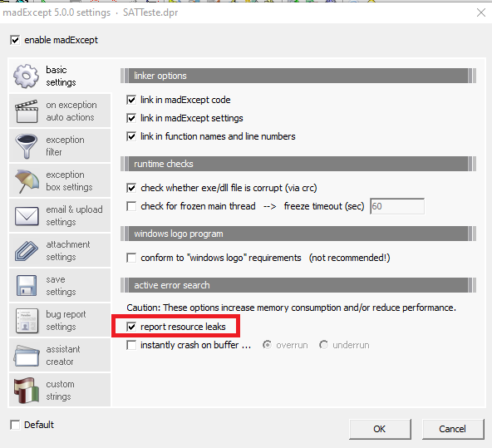This screenshot has height=448, width=492.
Task: Click the 'linker options' section header
Action: coord(298,76)
